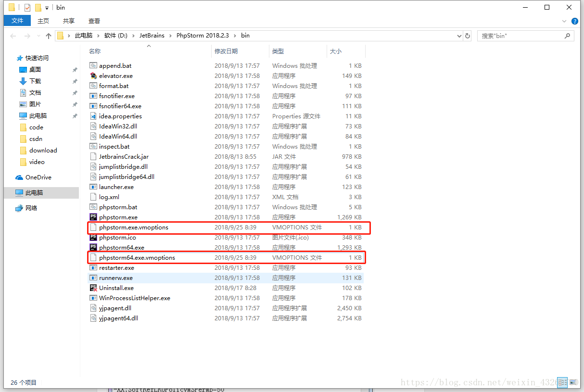
Task: Expand chevron after 软件 (D:) in path
Action: click(x=134, y=36)
